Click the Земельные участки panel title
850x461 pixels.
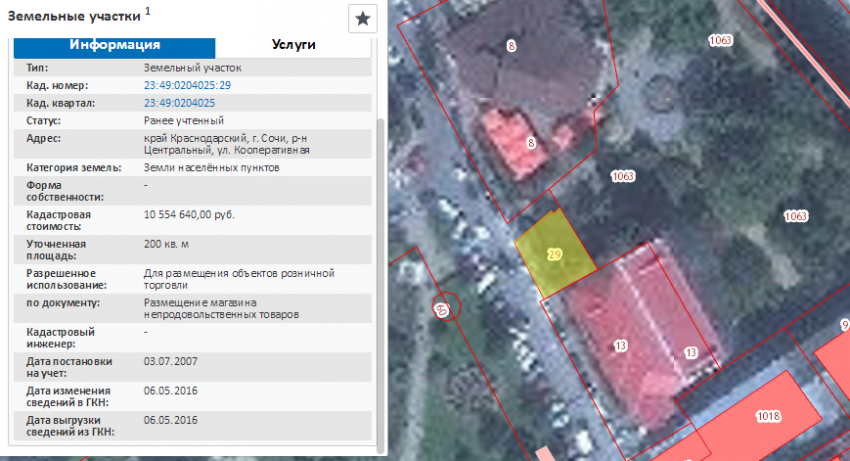click(x=74, y=14)
